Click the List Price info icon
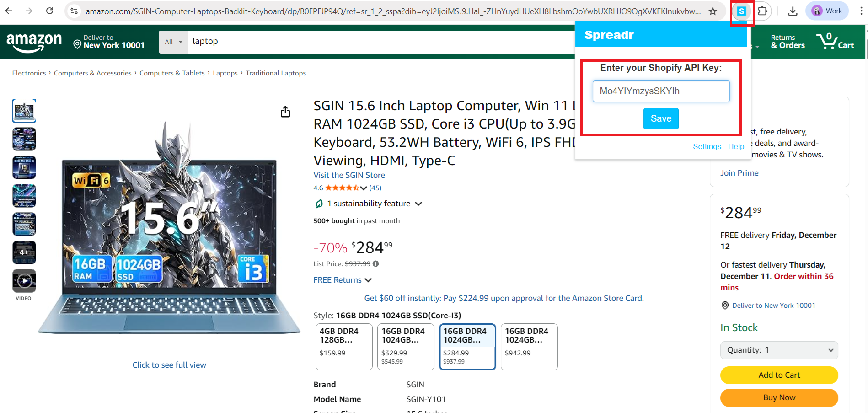Viewport: 868px width, 413px height. tap(376, 264)
